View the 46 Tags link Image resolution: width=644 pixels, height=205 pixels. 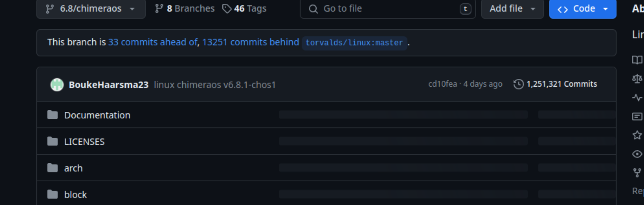point(244,9)
